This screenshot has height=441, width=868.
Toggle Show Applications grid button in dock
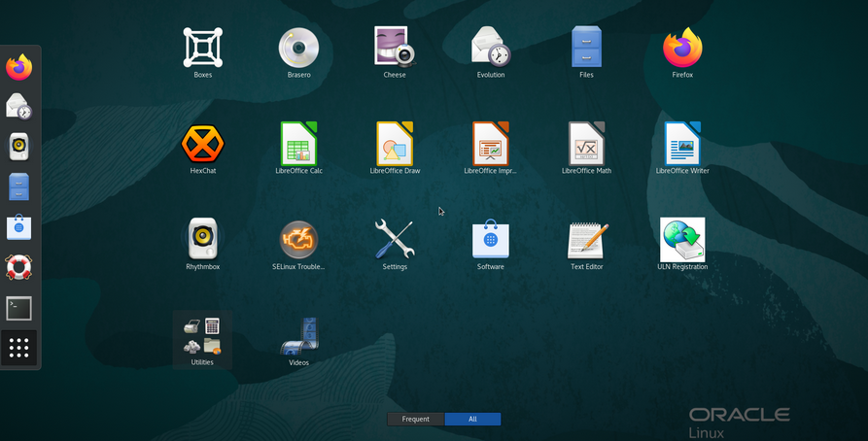(18, 348)
